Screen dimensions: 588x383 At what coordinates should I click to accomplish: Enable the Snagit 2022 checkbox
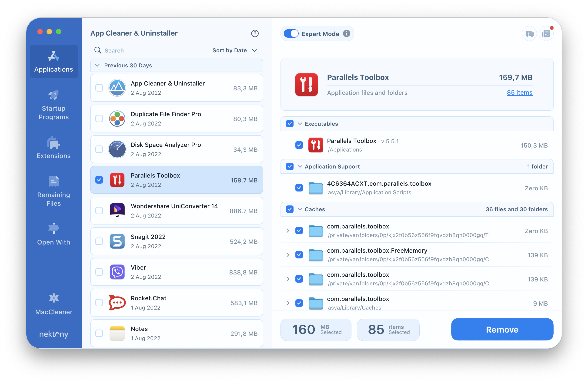coord(99,241)
